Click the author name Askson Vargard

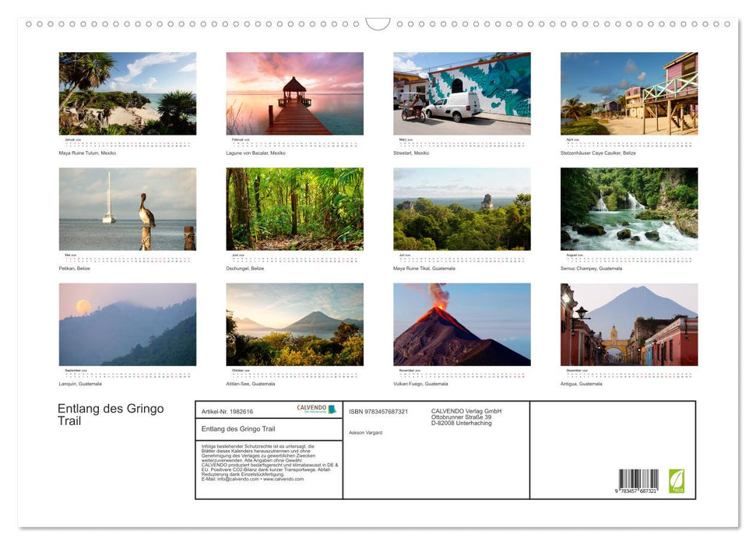click(x=366, y=432)
